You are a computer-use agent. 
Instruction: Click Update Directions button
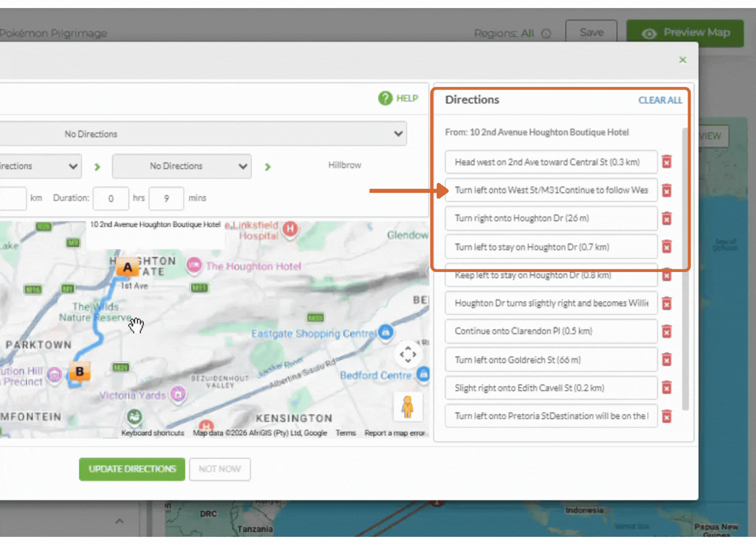point(132,469)
